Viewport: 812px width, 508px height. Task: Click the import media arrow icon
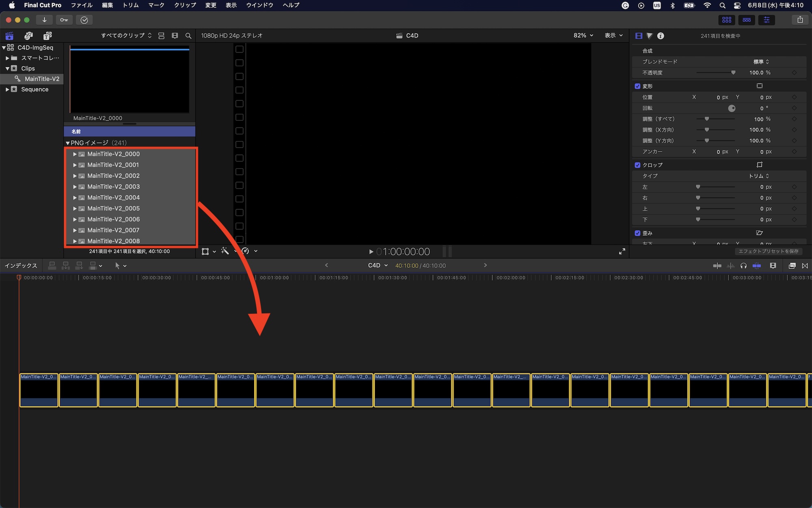coord(44,20)
